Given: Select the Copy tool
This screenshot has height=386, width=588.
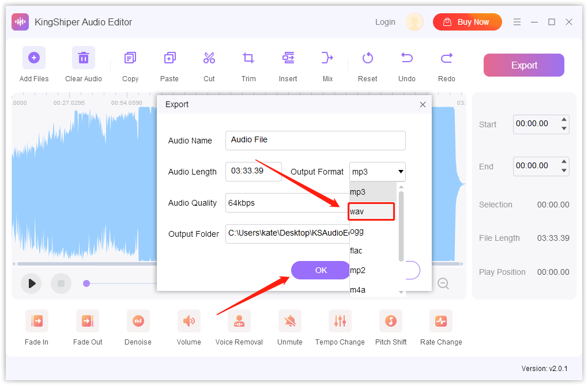Looking at the screenshot, I should tap(130, 58).
